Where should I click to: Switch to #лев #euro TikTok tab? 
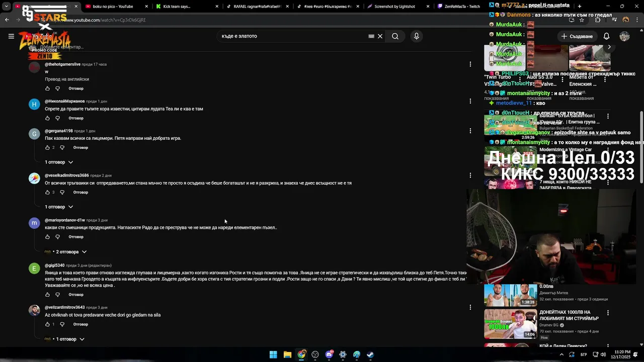click(328, 7)
